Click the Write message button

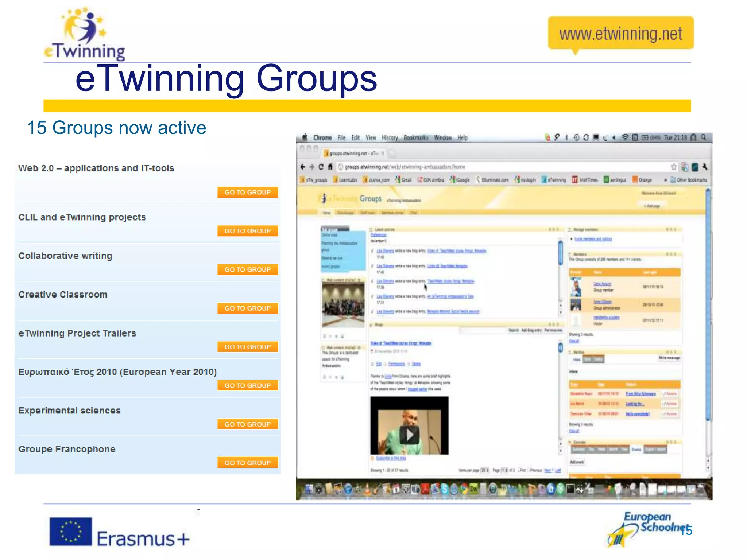coord(669,358)
